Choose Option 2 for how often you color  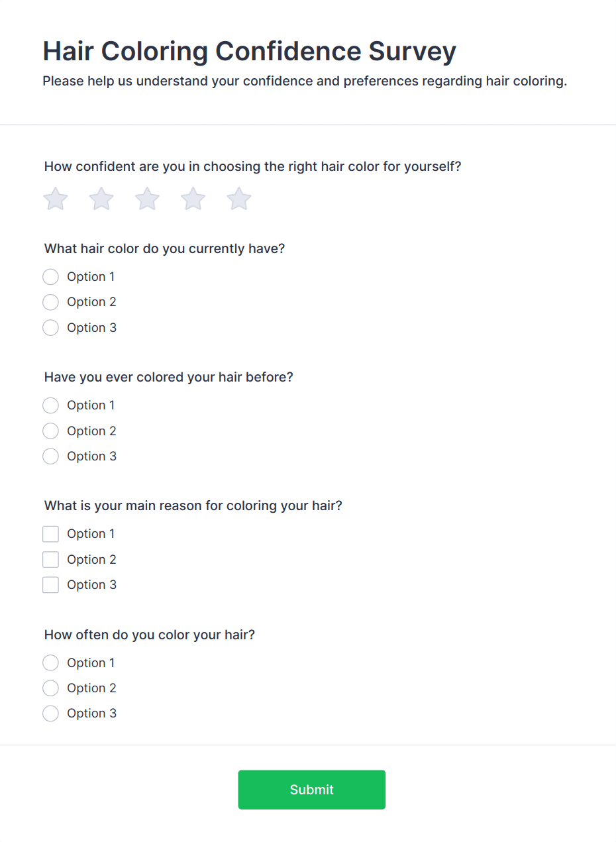coord(50,688)
